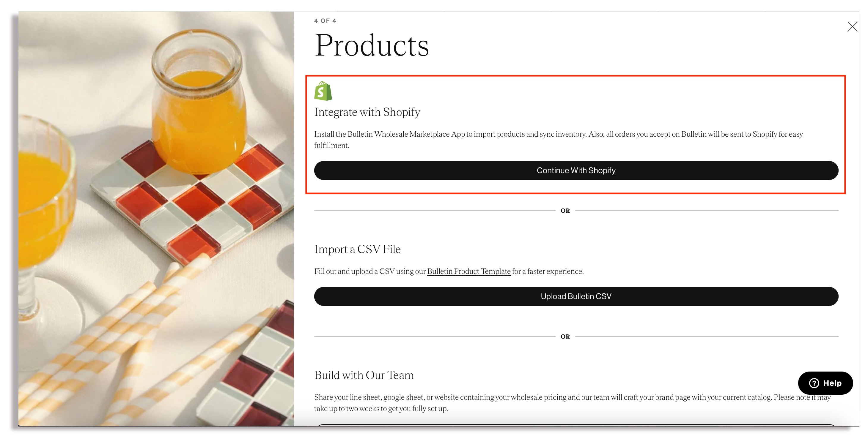The image size is (868, 436).
Task: Open the Bulletin Product Template link
Action: click(468, 271)
